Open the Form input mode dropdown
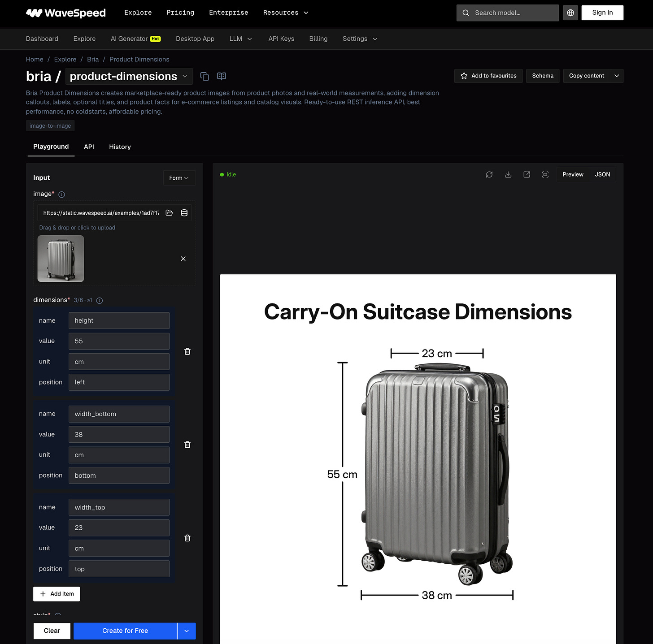The image size is (653, 644). [x=179, y=178]
